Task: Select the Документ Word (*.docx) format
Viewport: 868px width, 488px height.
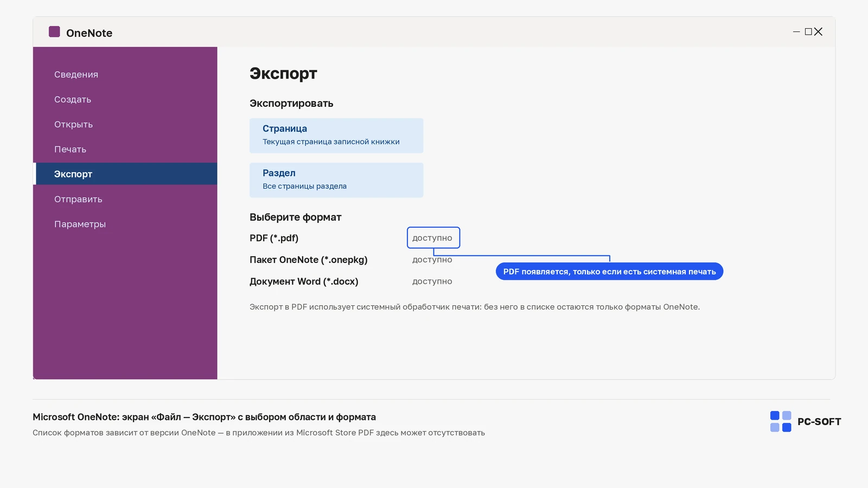Action: 304,281
